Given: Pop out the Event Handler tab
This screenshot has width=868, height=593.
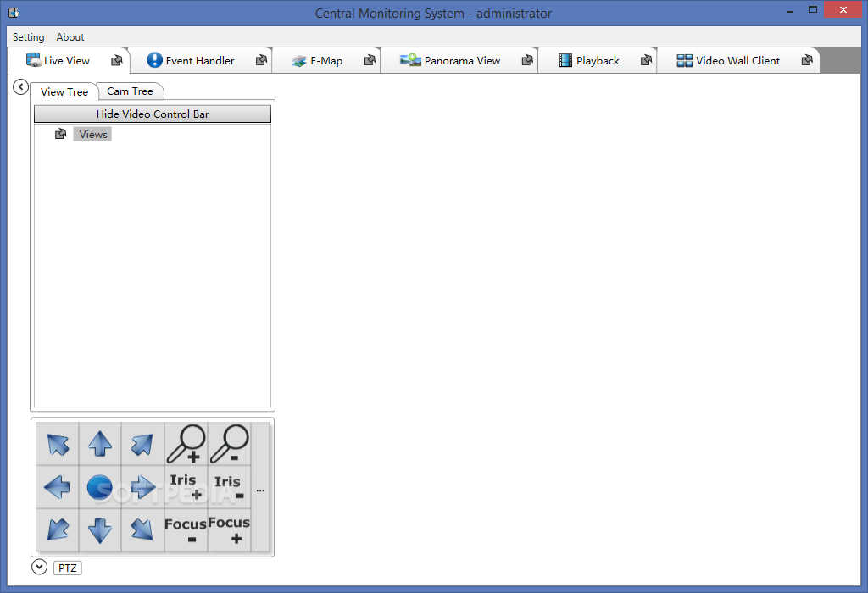Looking at the screenshot, I should point(261,60).
